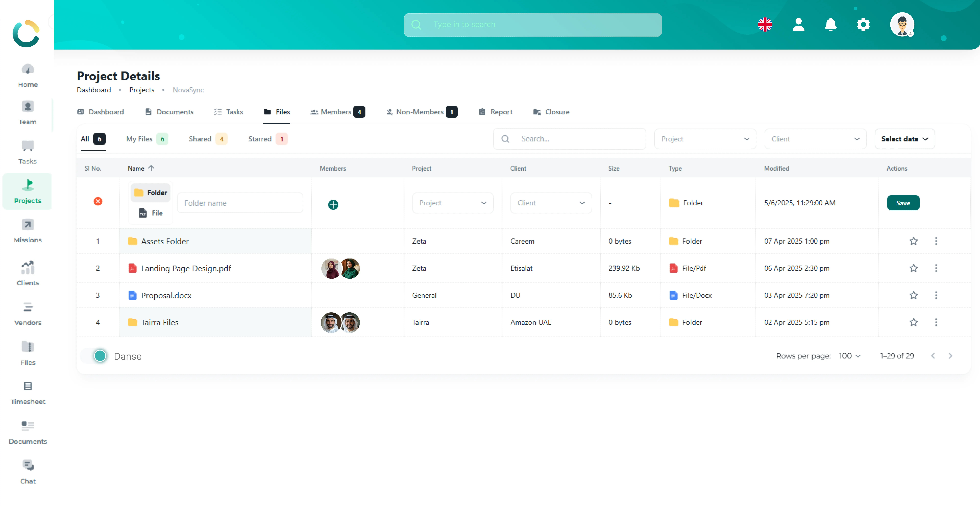Image resolution: width=980 pixels, height=527 pixels.
Task: Star the Tairra Files row
Action: click(913, 322)
